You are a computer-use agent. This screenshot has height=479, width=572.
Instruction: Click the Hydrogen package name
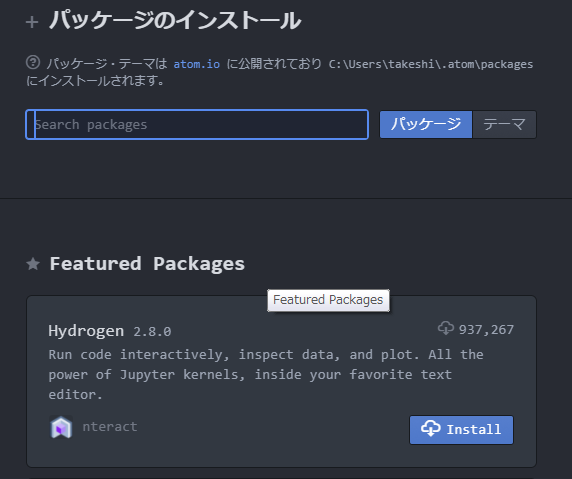pos(86,331)
